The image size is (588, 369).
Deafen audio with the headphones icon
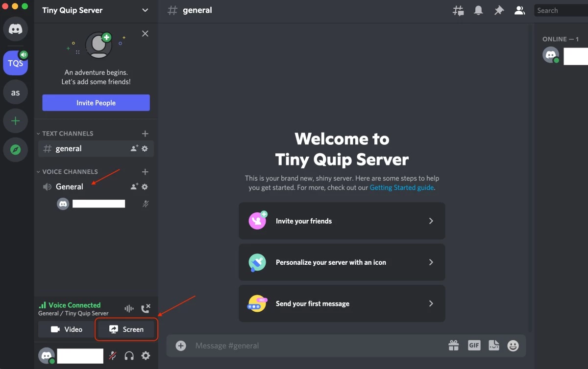pos(129,356)
